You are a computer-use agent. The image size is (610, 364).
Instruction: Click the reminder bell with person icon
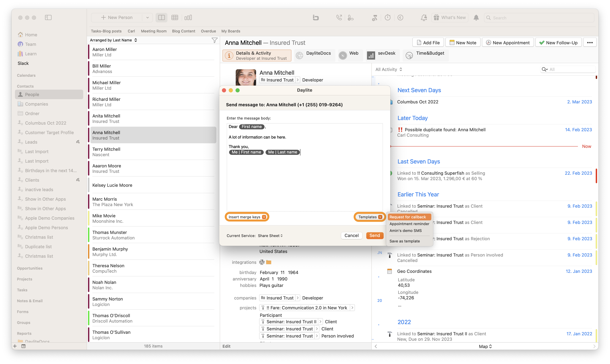pyautogui.click(x=424, y=17)
